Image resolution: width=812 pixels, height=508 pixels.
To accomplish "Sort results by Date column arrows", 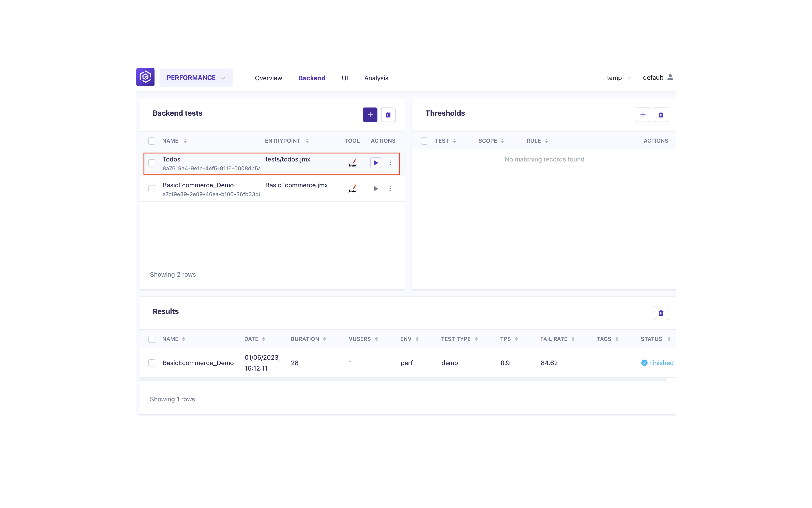I will (264, 339).
